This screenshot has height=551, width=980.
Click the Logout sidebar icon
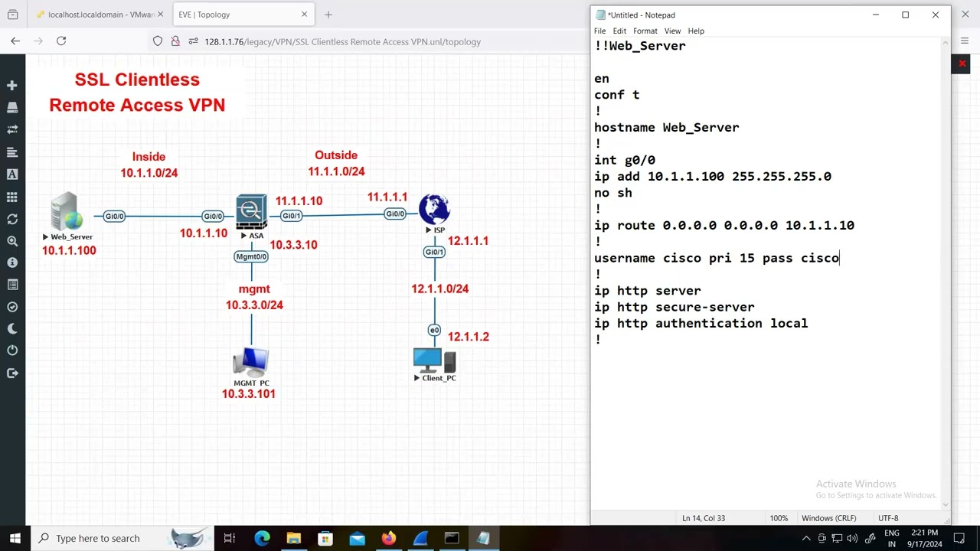(11, 373)
